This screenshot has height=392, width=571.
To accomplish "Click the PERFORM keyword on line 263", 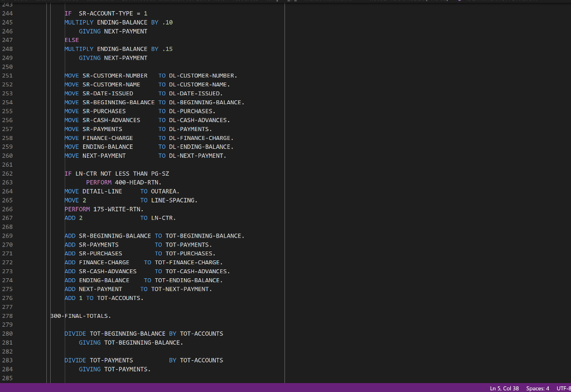I will [x=99, y=182].
